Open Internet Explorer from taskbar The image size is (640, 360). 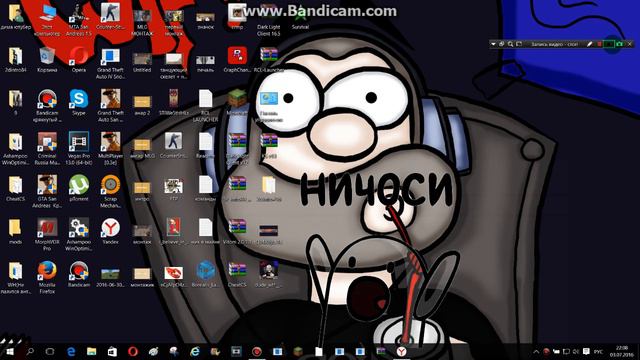point(195,351)
